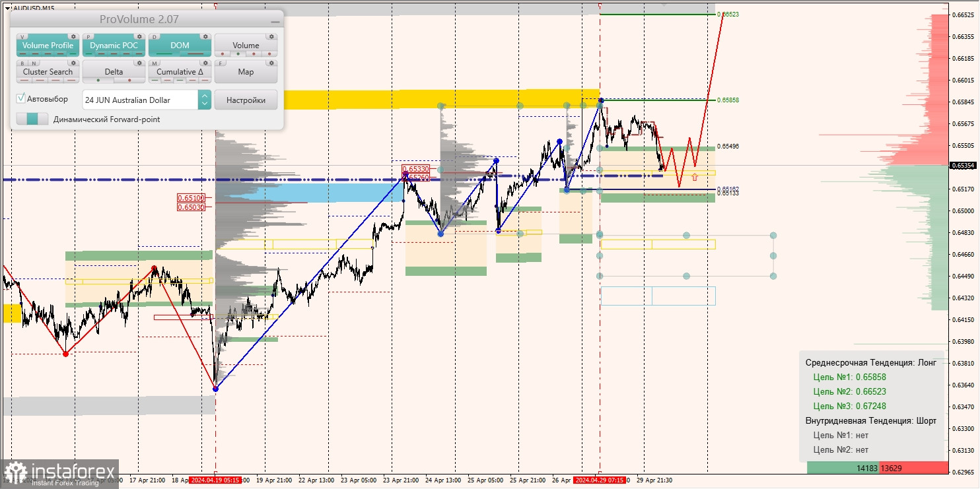The width and height of the screenshot is (980, 489).
Task: Click the P hotkey badge on Dynamic POC
Action: 89,37
